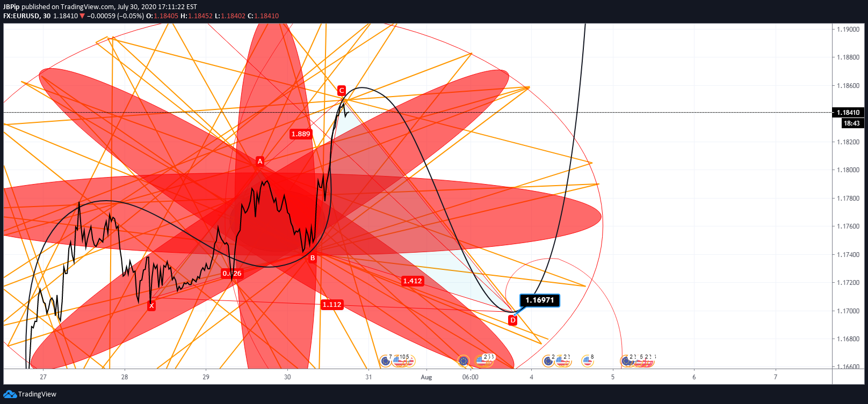Click the 1.18000 price axis label
Screen dimensions: 868x404
848,170
